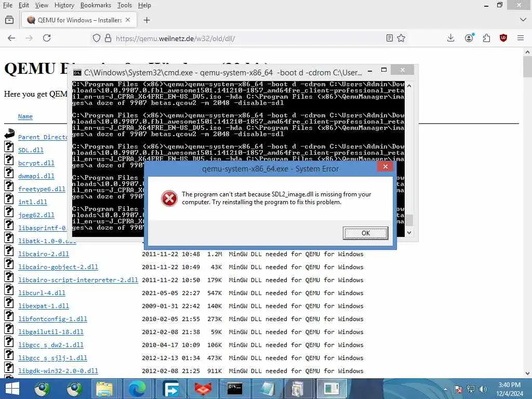Sort listing by the Name column link
This screenshot has height=399, width=532.
pyautogui.click(x=25, y=116)
